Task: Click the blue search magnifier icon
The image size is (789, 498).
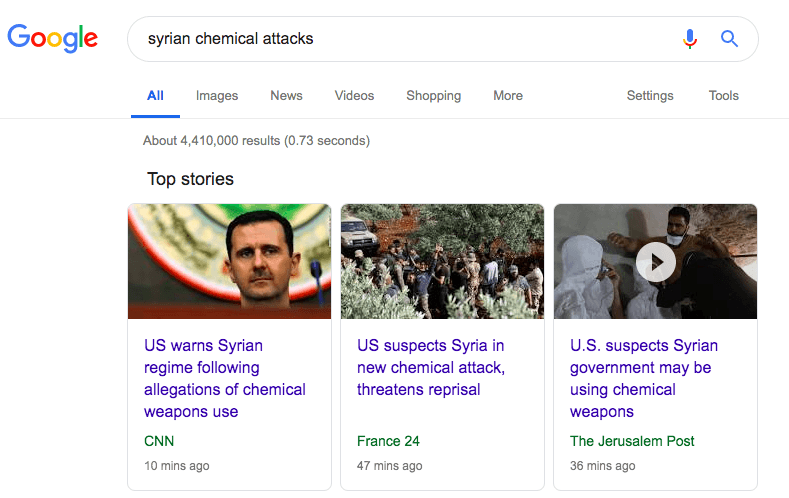Action: [730, 39]
